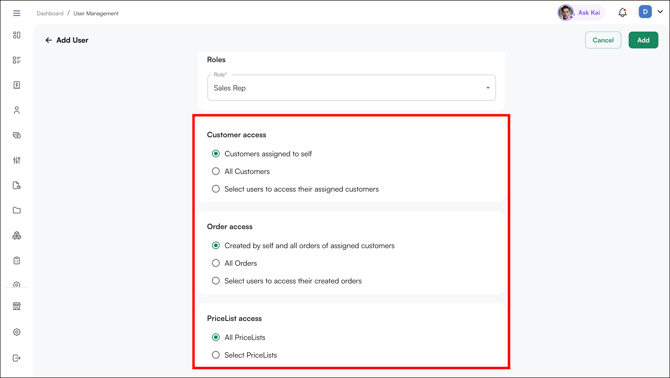Open the Role dropdown showing Sales Rep
The height and width of the screenshot is (378, 670).
(x=351, y=88)
